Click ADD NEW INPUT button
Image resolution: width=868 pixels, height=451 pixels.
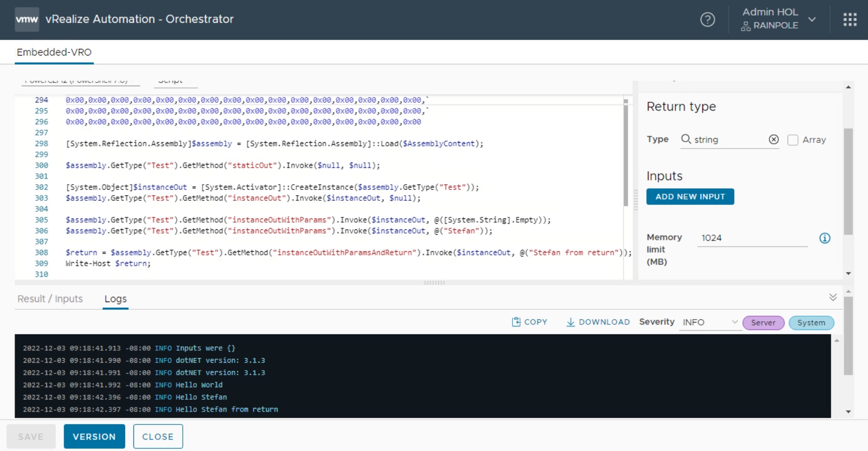point(690,197)
